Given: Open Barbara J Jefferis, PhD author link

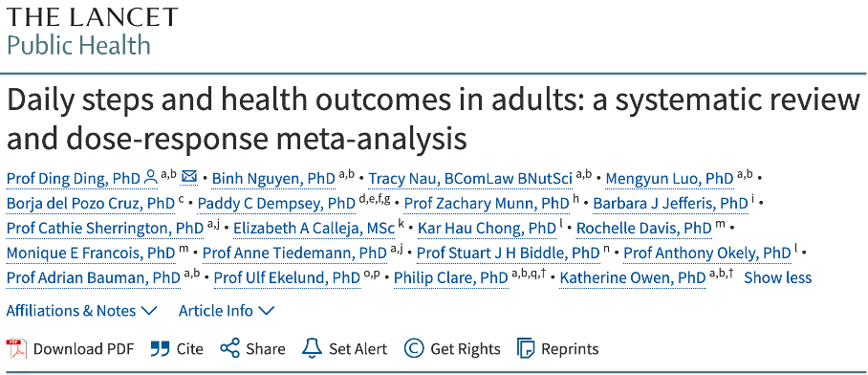Looking at the screenshot, I should tap(670, 204).
